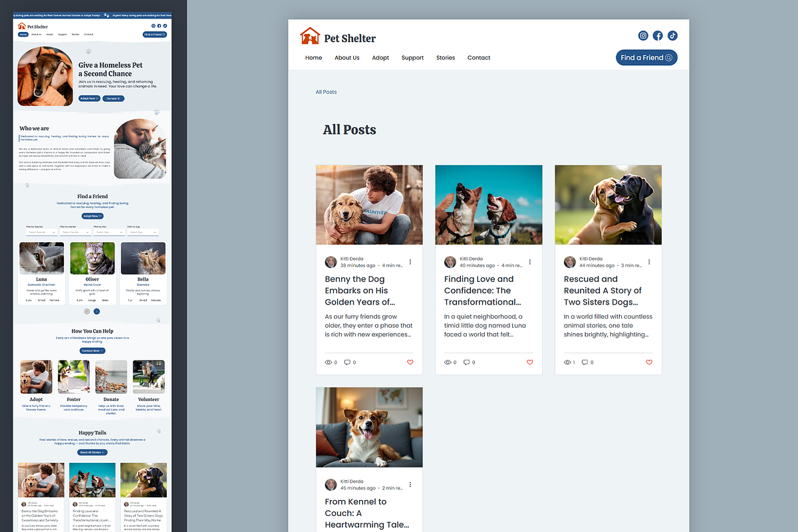Click the comment icon on the Rescued and Reunited post

585,362
